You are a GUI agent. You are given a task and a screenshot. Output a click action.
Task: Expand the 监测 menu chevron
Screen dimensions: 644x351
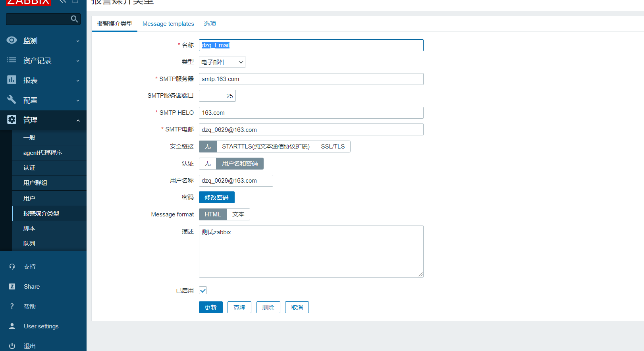click(x=78, y=41)
